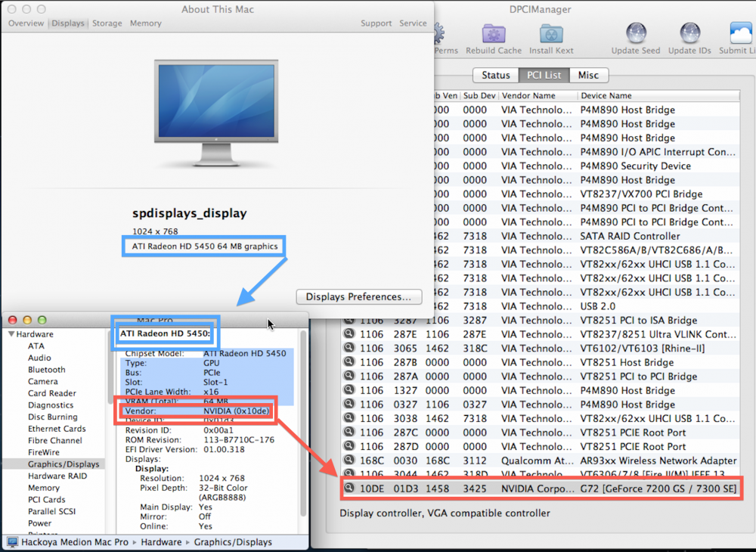
Task: Select Power in the sidebar
Action: (39, 523)
